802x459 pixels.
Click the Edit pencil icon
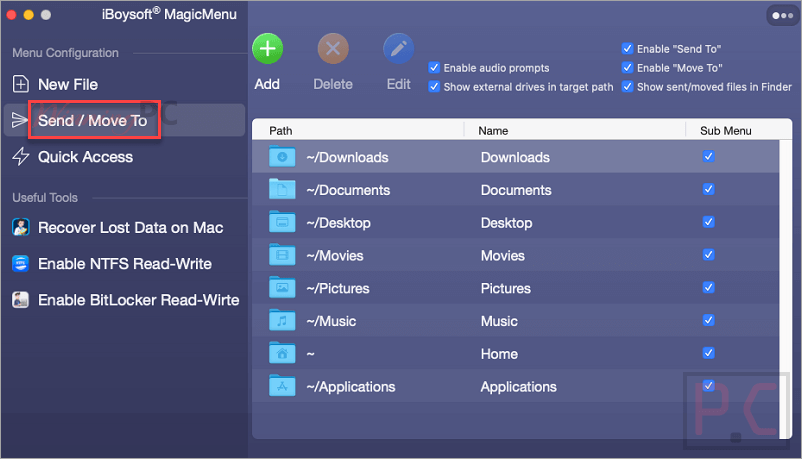[398, 49]
